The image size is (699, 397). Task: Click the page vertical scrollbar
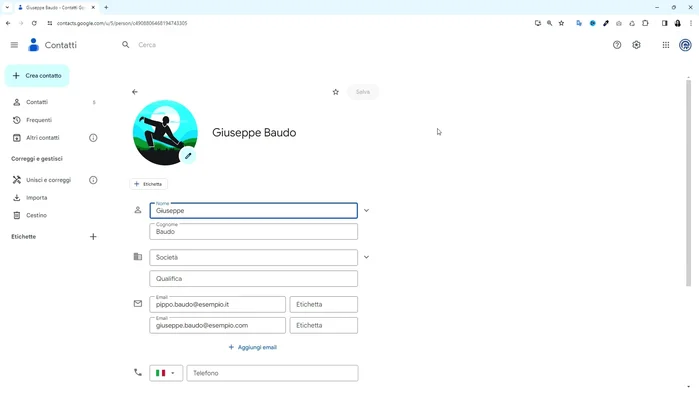coord(688,183)
